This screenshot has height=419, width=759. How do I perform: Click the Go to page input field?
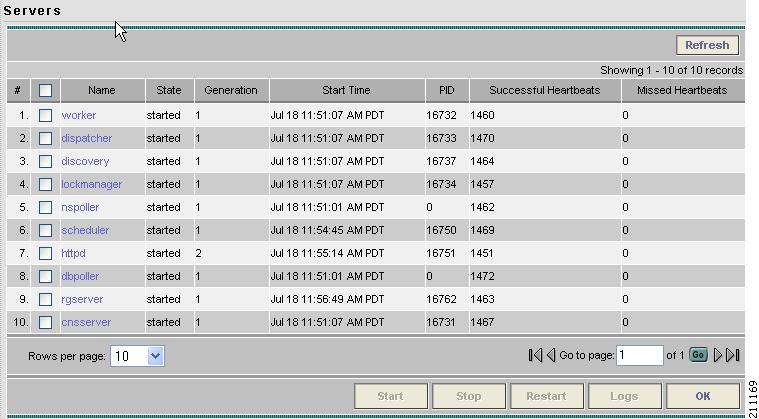click(x=639, y=355)
